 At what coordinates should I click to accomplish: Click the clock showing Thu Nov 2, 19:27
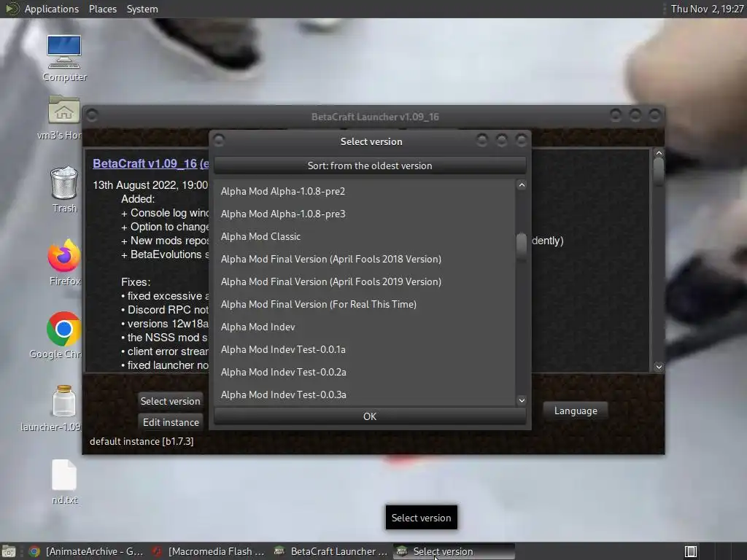(707, 9)
